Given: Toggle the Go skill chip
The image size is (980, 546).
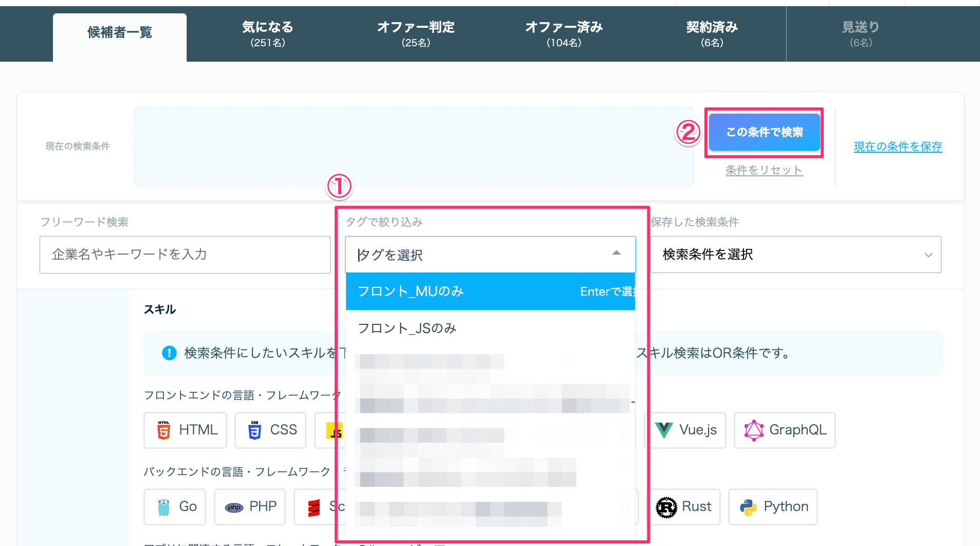Looking at the screenshot, I should (x=175, y=507).
